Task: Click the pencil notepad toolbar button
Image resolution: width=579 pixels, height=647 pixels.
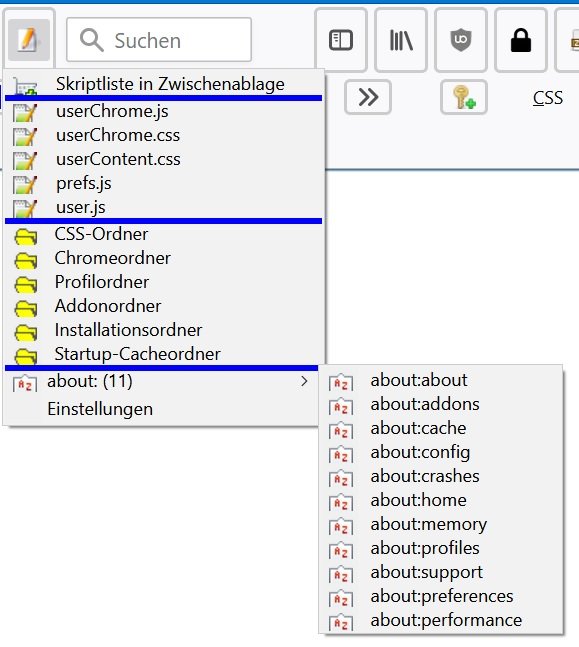Action: pyautogui.click(x=28, y=40)
